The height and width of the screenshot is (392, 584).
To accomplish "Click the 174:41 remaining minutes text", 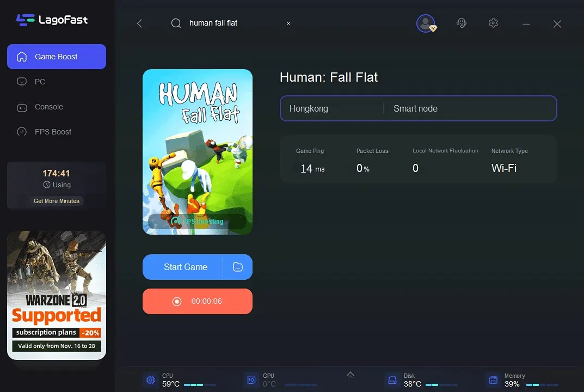I will pos(56,173).
